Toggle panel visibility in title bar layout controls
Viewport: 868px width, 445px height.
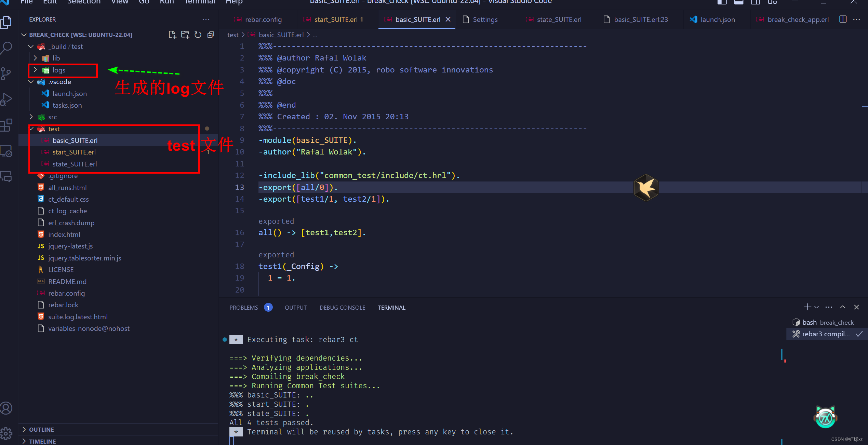(738, 2)
